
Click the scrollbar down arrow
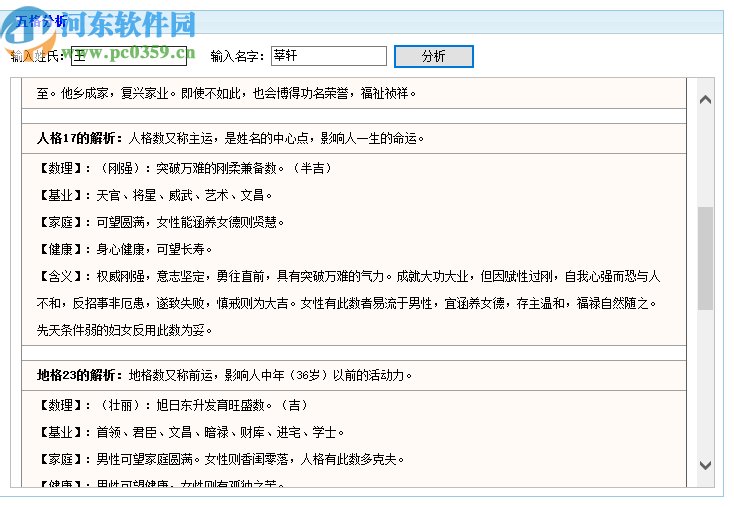(705, 465)
